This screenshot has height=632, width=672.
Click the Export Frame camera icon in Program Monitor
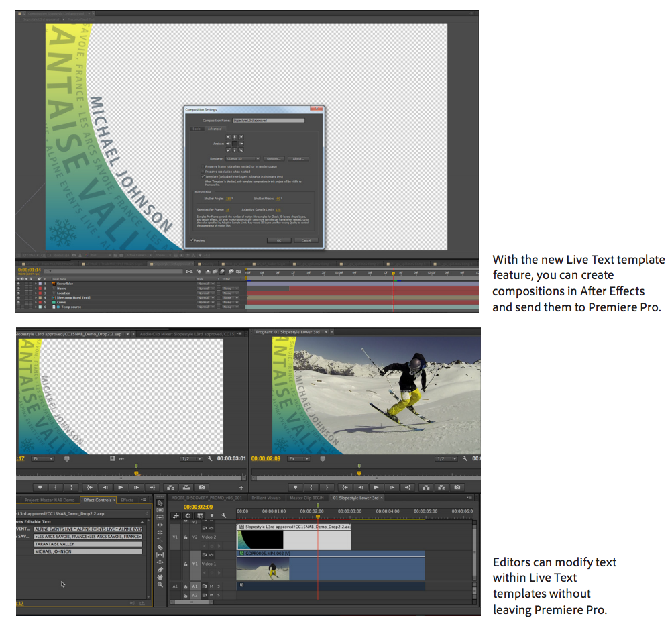pos(457,488)
